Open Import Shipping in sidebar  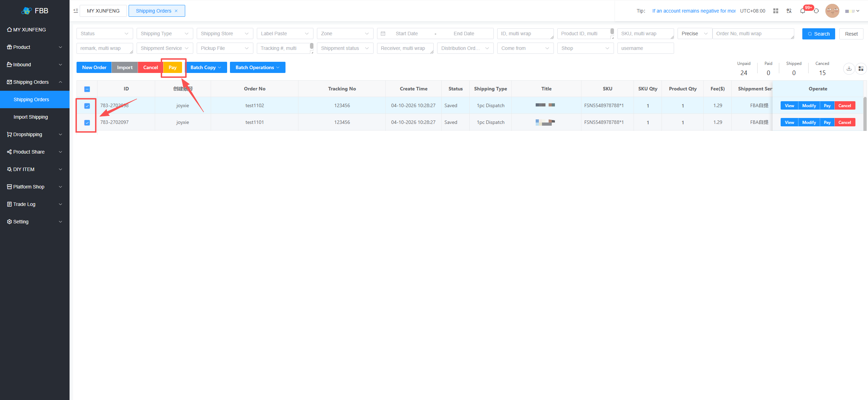(x=31, y=117)
